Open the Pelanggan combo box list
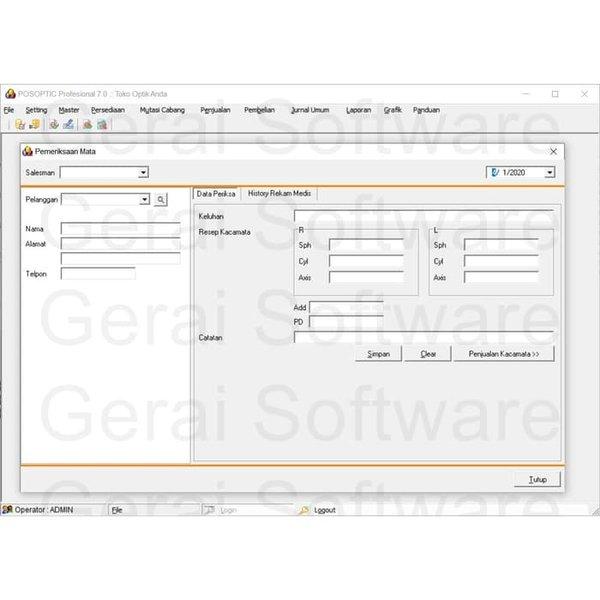 [x=144, y=200]
